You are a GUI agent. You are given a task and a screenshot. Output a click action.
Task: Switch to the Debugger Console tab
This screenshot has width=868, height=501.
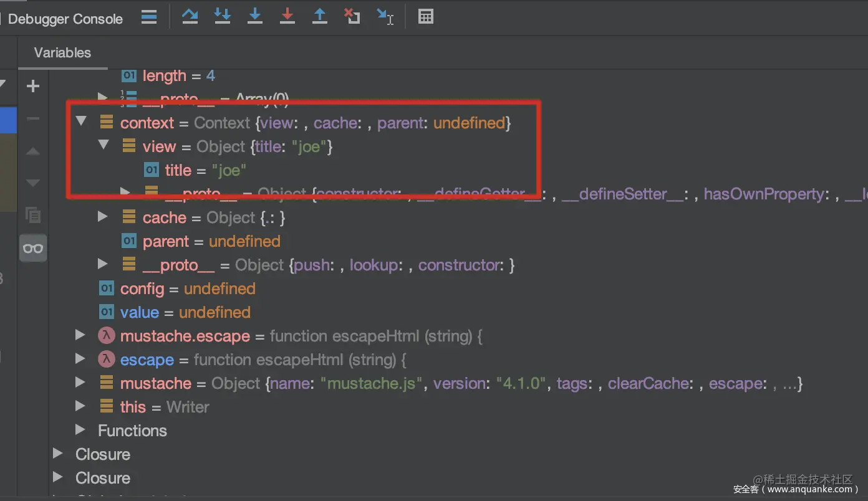[x=65, y=19]
